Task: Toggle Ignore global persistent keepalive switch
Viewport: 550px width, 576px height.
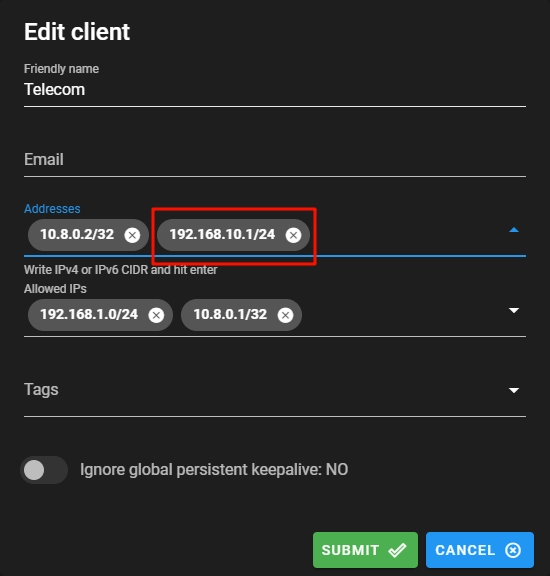Action: tap(44, 470)
